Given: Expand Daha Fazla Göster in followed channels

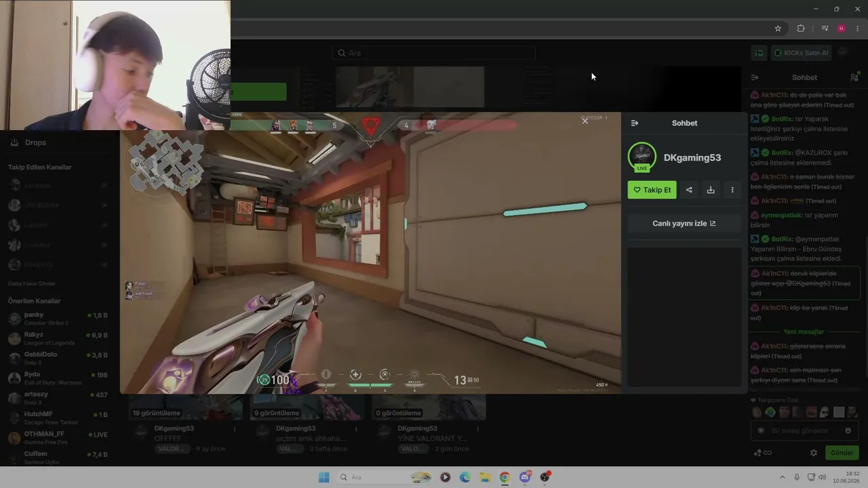Looking at the screenshot, I should [32, 283].
